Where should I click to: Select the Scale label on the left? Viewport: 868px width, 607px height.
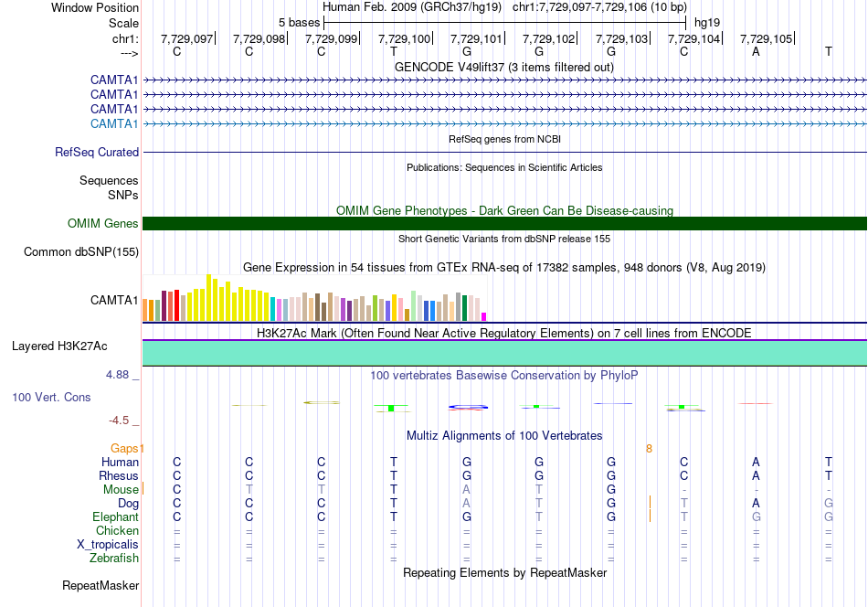123,23
